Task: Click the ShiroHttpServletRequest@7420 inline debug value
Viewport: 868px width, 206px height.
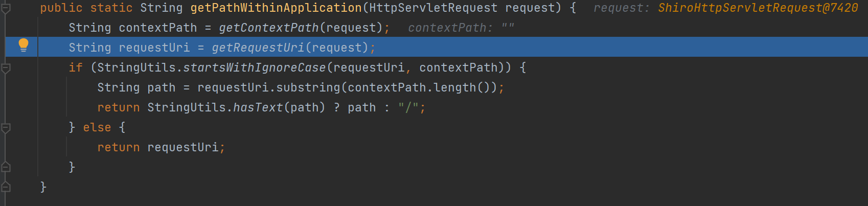Action: pyautogui.click(x=758, y=8)
